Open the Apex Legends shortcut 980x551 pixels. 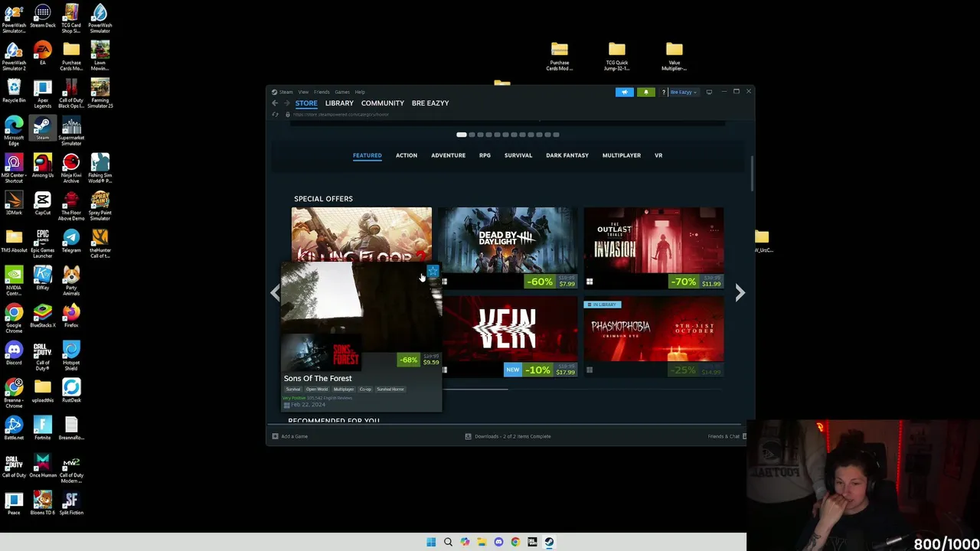click(x=42, y=94)
